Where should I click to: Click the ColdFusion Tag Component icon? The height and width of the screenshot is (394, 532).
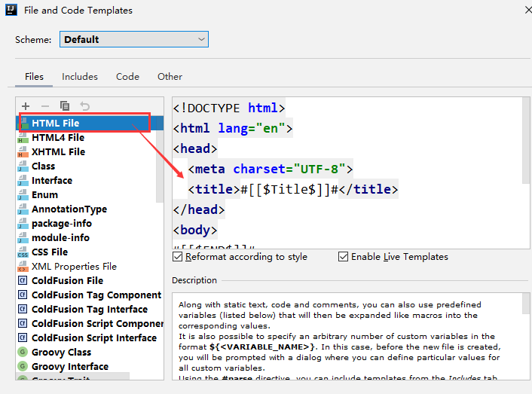[x=23, y=295]
